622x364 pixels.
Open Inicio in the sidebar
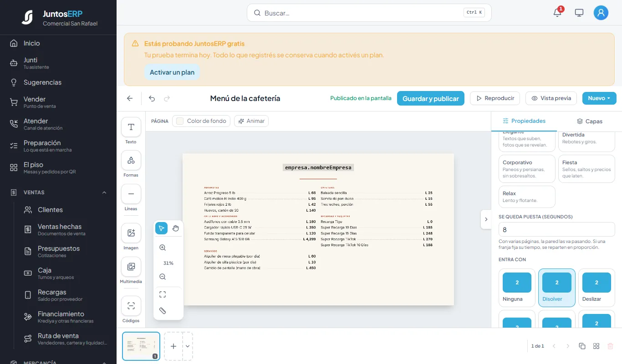pos(32,43)
